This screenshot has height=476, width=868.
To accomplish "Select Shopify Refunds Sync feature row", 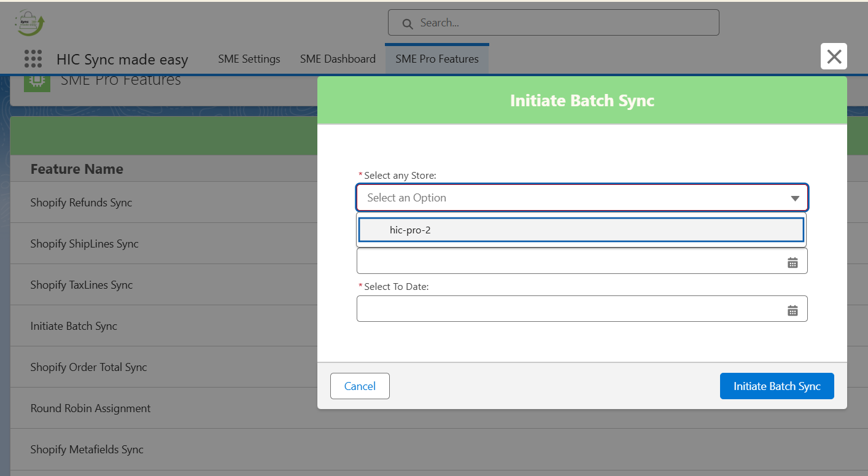I will [81, 203].
